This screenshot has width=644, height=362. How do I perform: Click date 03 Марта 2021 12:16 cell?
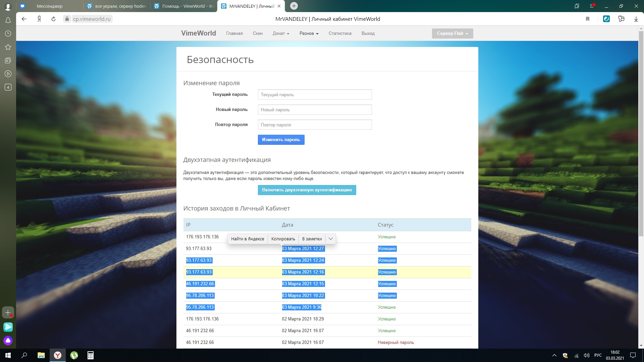[303, 272]
